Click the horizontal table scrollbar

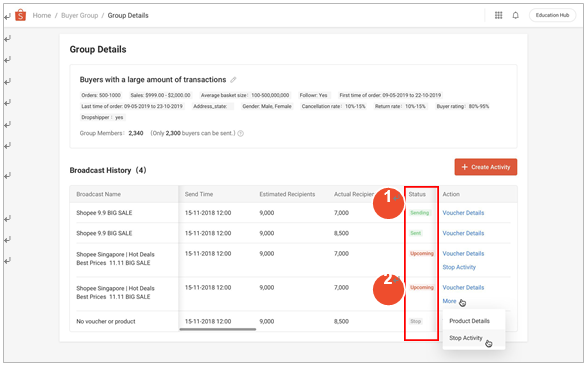pyautogui.click(x=218, y=329)
